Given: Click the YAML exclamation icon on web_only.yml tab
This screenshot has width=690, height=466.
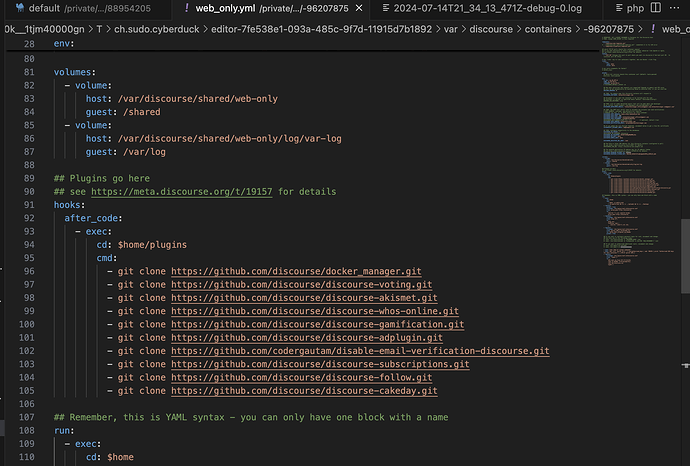Looking at the screenshot, I should pos(187,8).
